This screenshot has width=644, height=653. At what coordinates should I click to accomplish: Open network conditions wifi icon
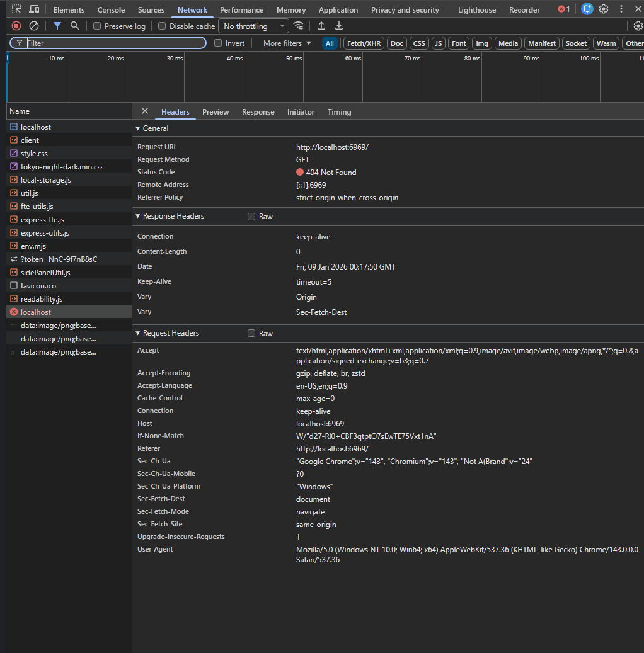point(299,26)
